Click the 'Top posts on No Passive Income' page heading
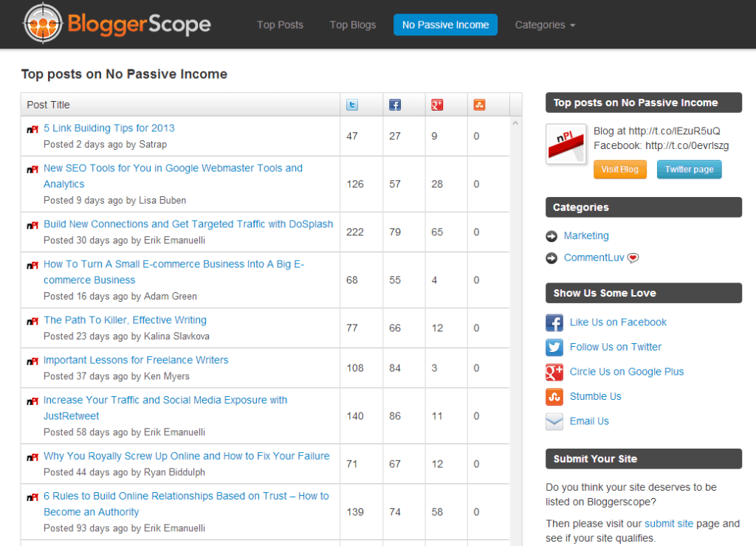 (124, 74)
